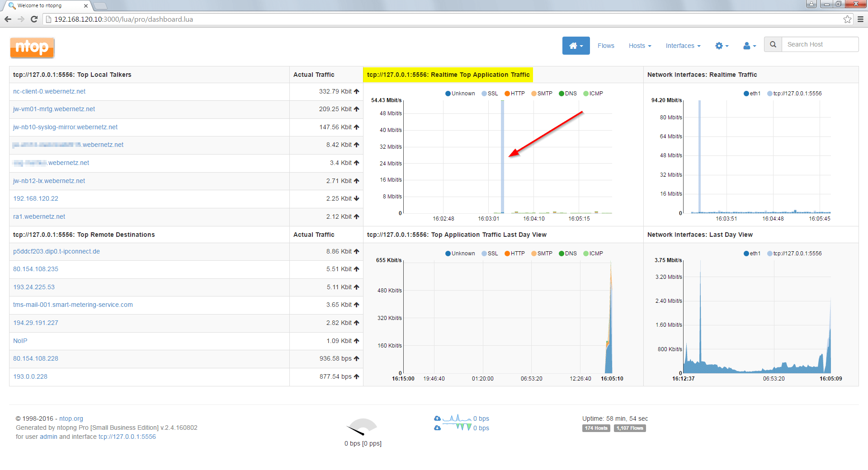
Task: Click the upload traffic cloud icon
Action: click(437, 418)
